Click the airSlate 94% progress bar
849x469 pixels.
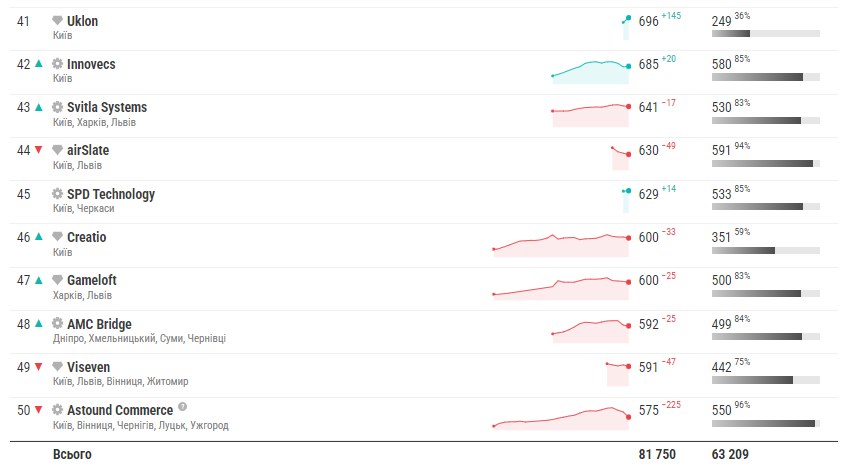[766, 164]
